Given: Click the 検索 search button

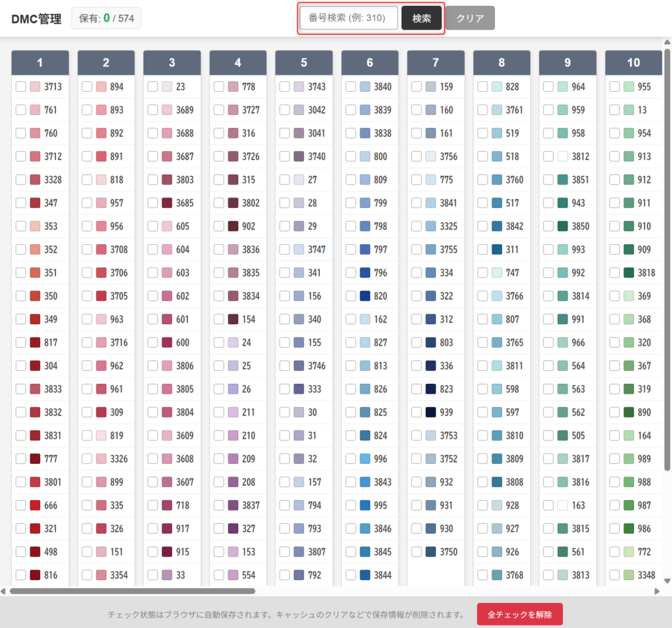Looking at the screenshot, I should pyautogui.click(x=421, y=18).
